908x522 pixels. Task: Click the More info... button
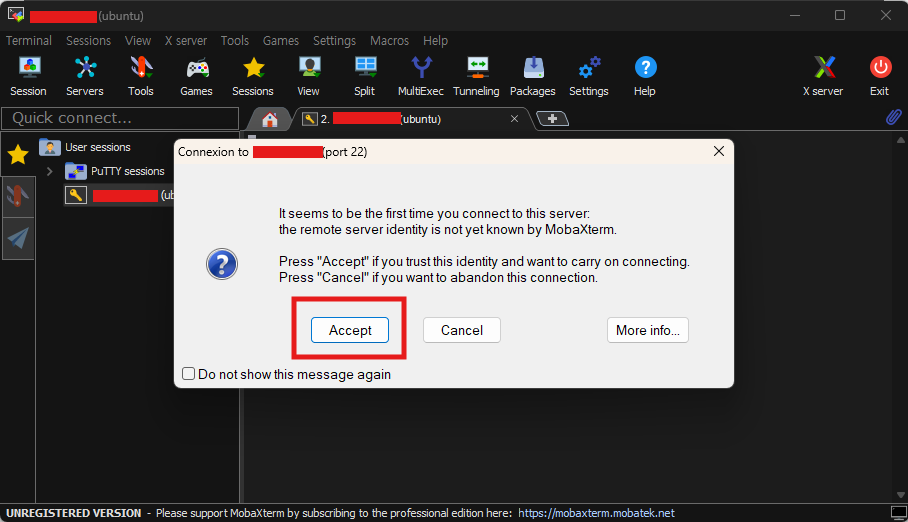[647, 330]
